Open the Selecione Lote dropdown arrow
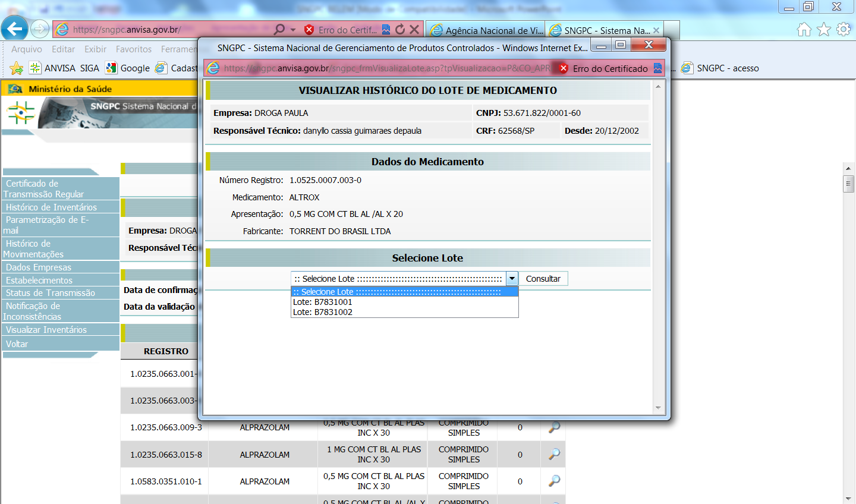This screenshot has width=856, height=504. pyautogui.click(x=512, y=278)
